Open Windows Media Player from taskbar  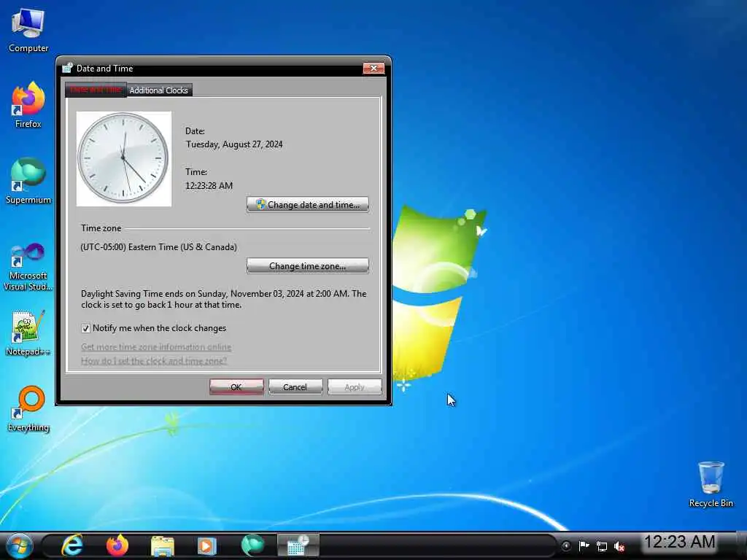point(206,545)
